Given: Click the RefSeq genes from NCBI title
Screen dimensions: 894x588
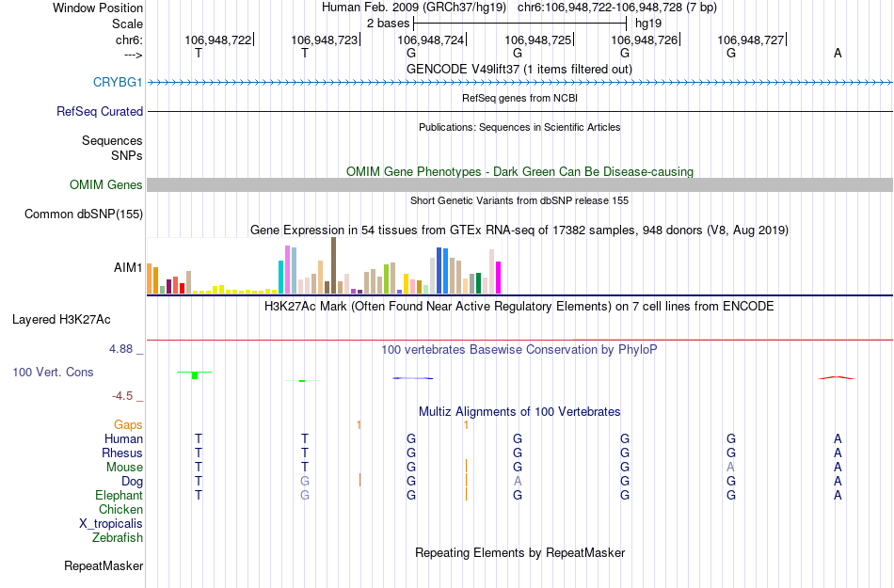Looking at the screenshot, I should click(x=519, y=98).
